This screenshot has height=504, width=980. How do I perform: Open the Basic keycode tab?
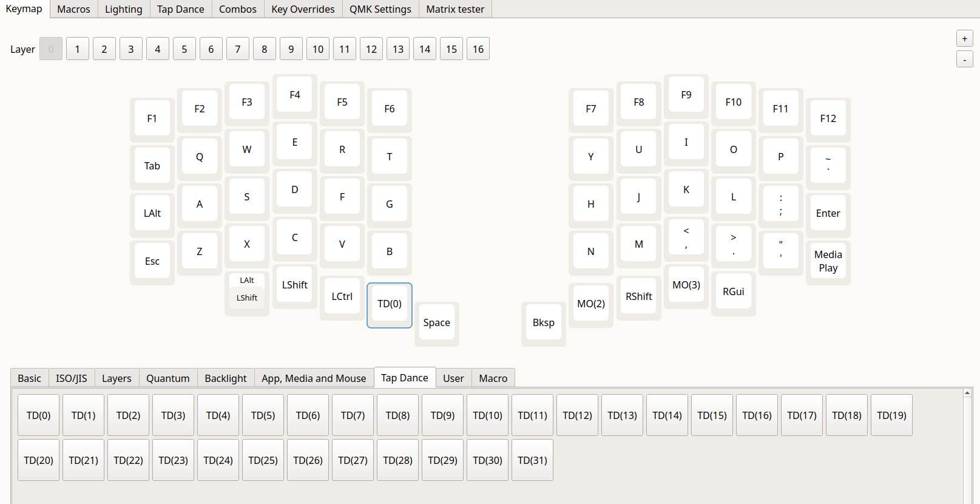(x=29, y=378)
